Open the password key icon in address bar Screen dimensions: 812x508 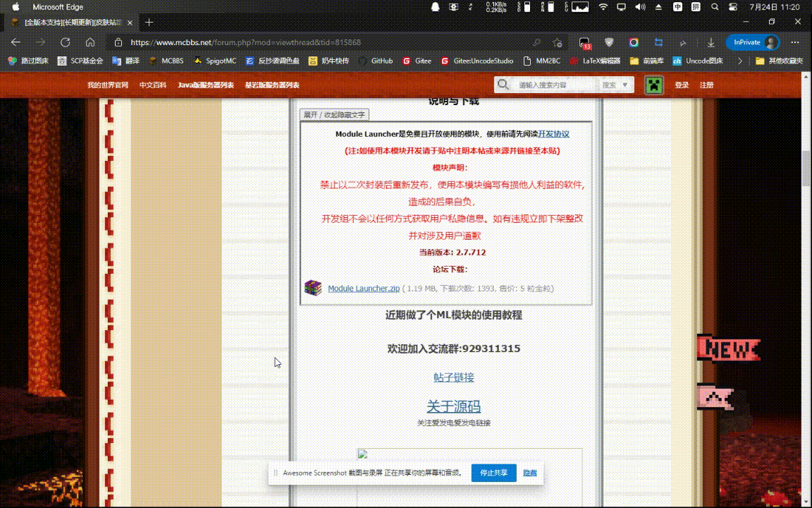tap(537, 42)
